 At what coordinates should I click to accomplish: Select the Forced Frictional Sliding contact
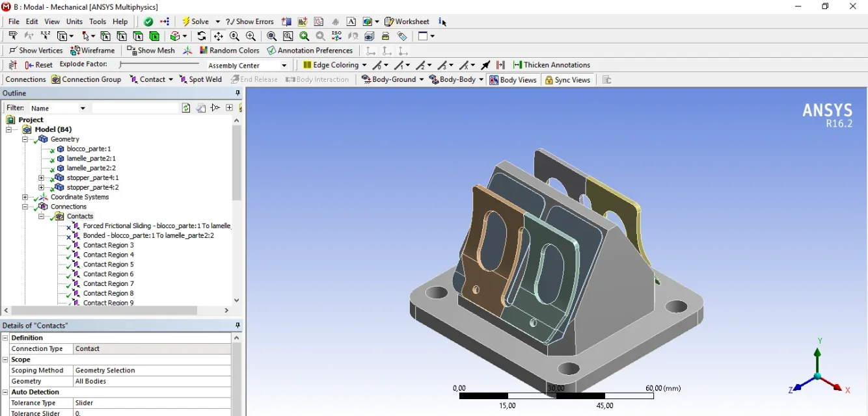[x=157, y=226]
